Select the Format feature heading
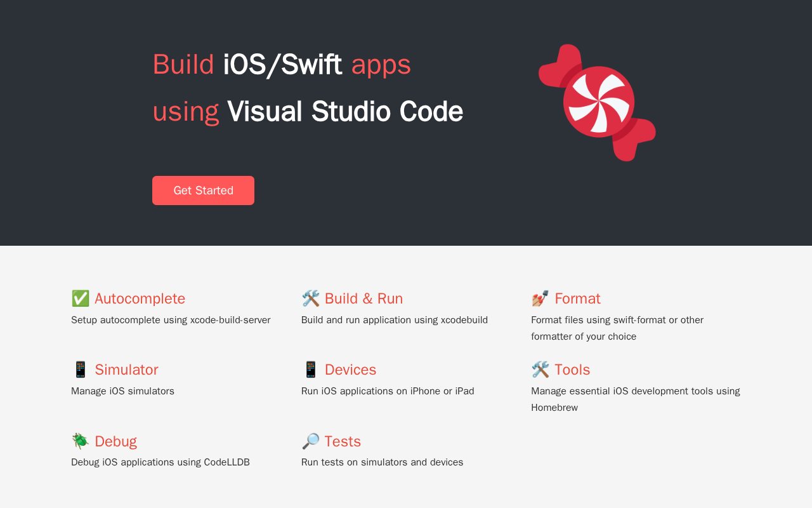Viewport: 812px width, 508px height. click(x=577, y=298)
